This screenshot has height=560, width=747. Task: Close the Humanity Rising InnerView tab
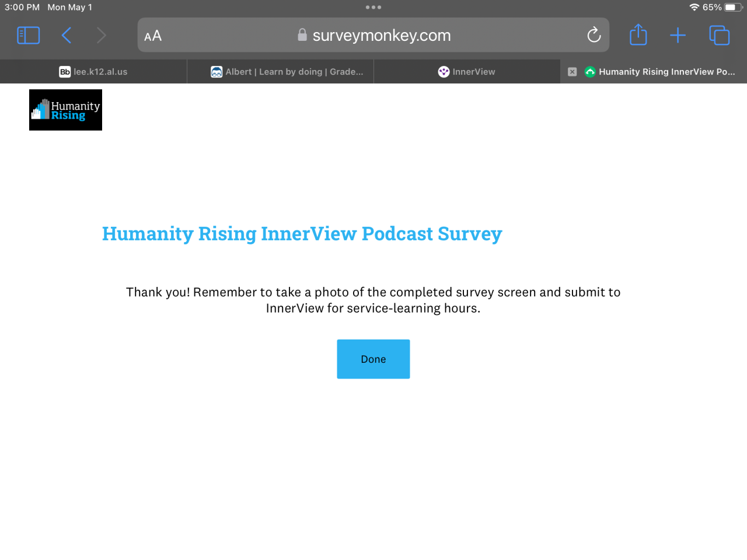[573, 72]
